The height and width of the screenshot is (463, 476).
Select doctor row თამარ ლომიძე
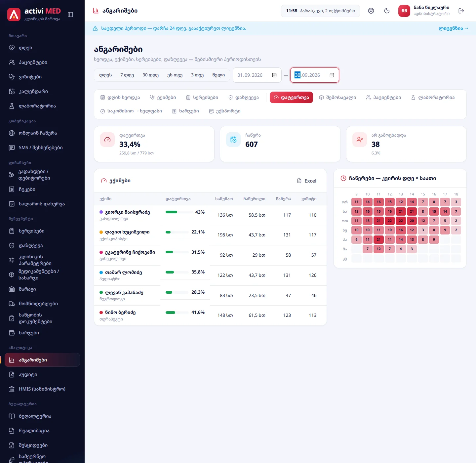click(x=210, y=275)
